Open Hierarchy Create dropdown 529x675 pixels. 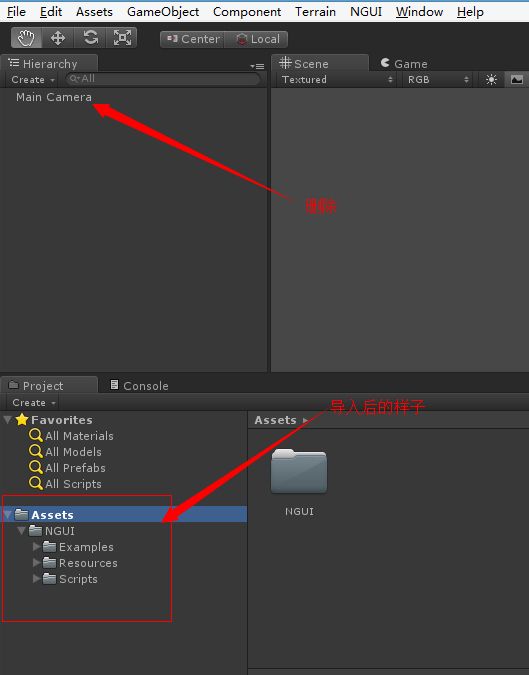pyautogui.click(x=33, y=80)
